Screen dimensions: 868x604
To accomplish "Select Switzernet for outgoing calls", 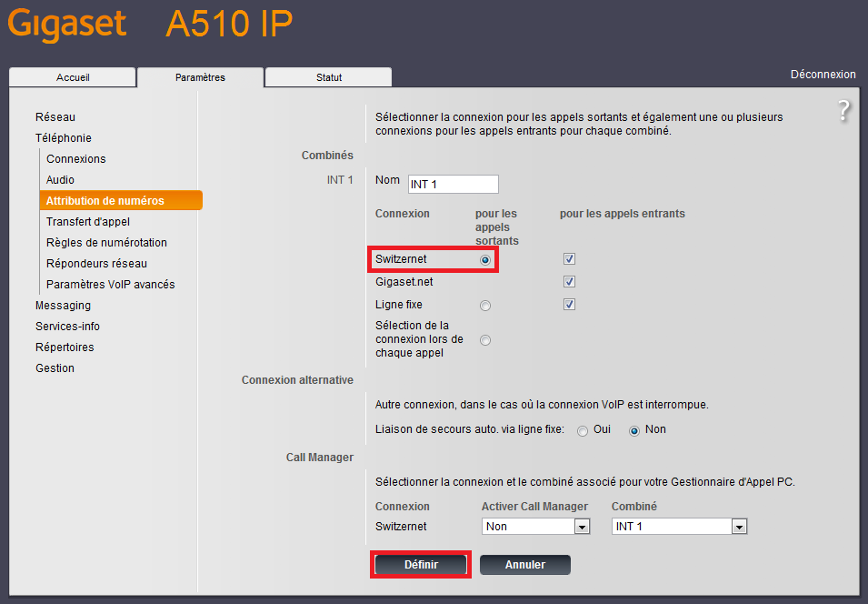I will [x=485, y=260].
